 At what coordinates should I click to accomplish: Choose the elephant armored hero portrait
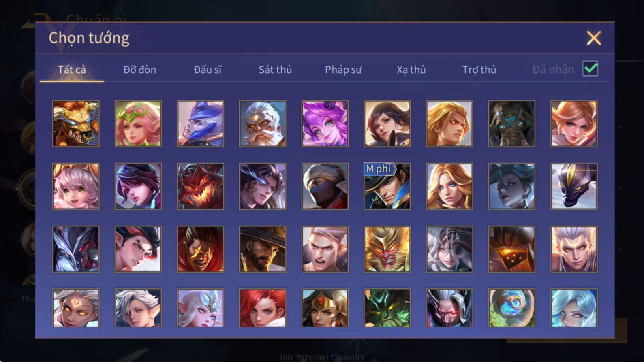click(x=511, y=124)
